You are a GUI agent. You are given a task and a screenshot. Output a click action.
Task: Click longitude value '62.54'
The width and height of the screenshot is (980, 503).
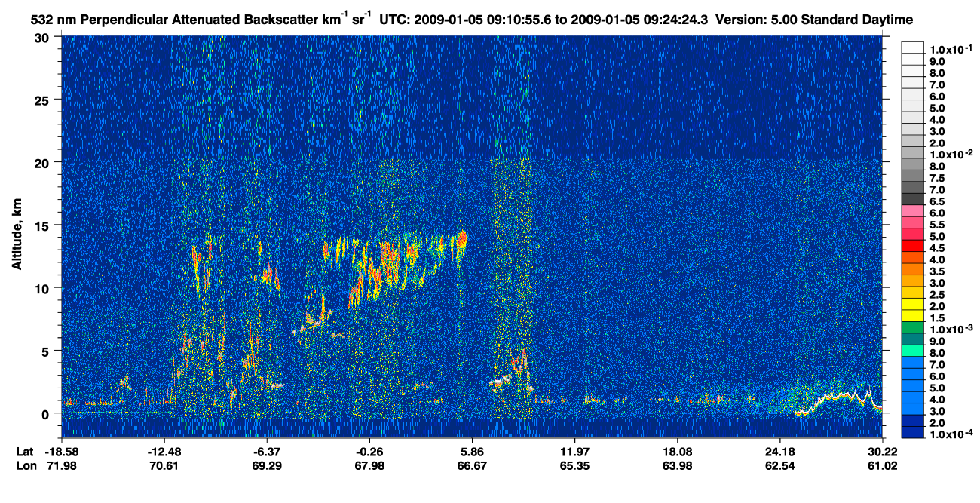pyautogui.click(x=779, y=466)
